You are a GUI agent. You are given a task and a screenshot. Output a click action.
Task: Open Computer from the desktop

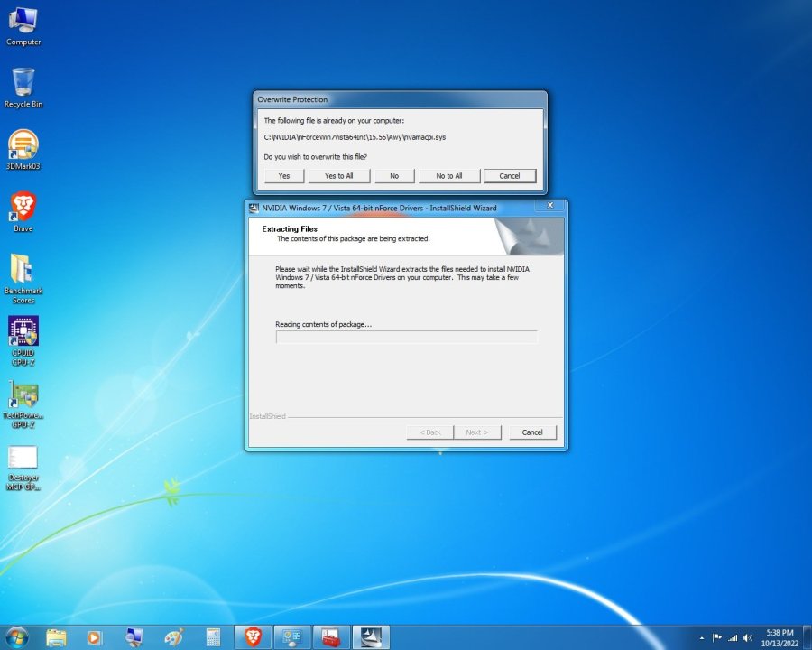(23, 20)
